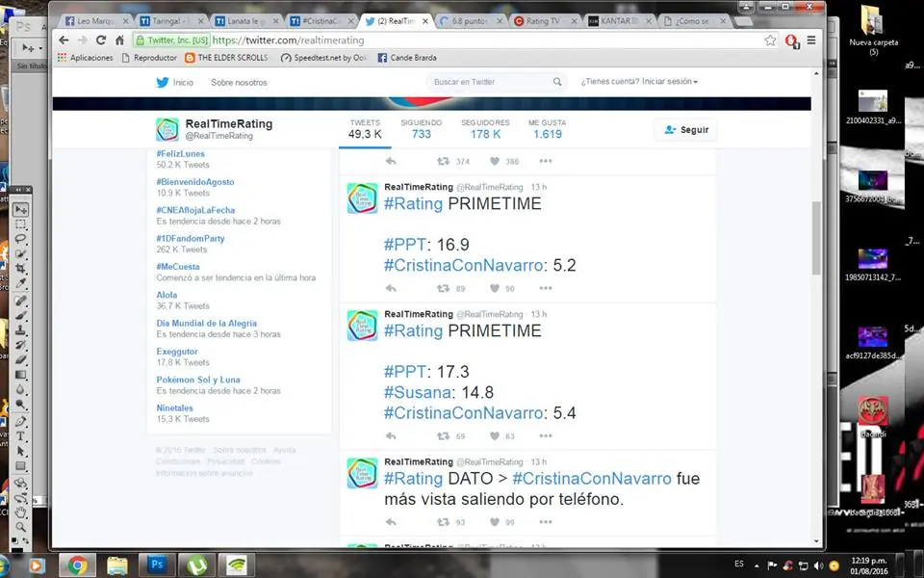Select the Eyedropper tool in Photoshop toolbox
Viewport: 924px width, 578px height.
click(20, 283)
